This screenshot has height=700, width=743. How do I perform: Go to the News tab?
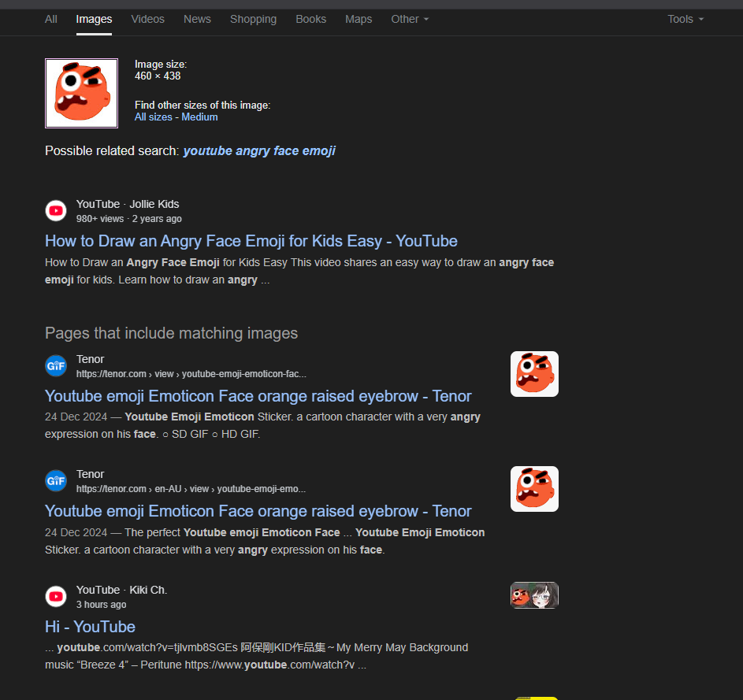coord(197,19)
